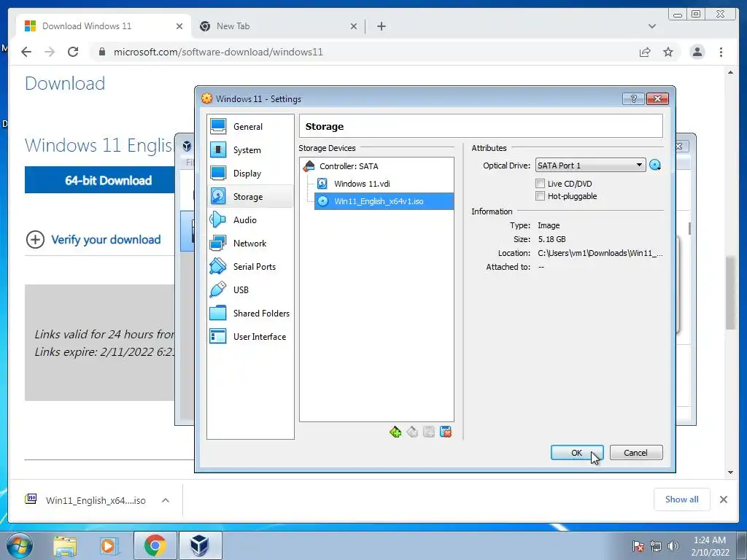Screen dimensions: 747x560
Task: Open the Optical Drive SATA Port dropdown
Action: [x=590, y=166]
